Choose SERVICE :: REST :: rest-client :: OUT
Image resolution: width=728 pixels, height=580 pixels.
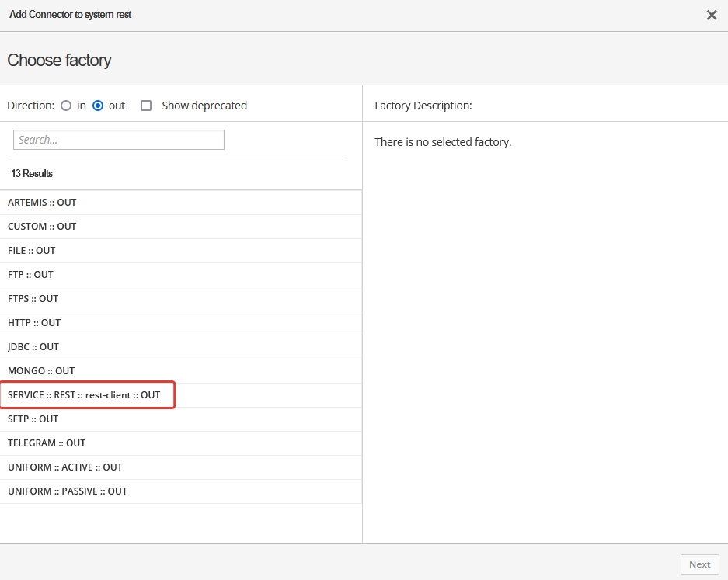pos(84,395)
